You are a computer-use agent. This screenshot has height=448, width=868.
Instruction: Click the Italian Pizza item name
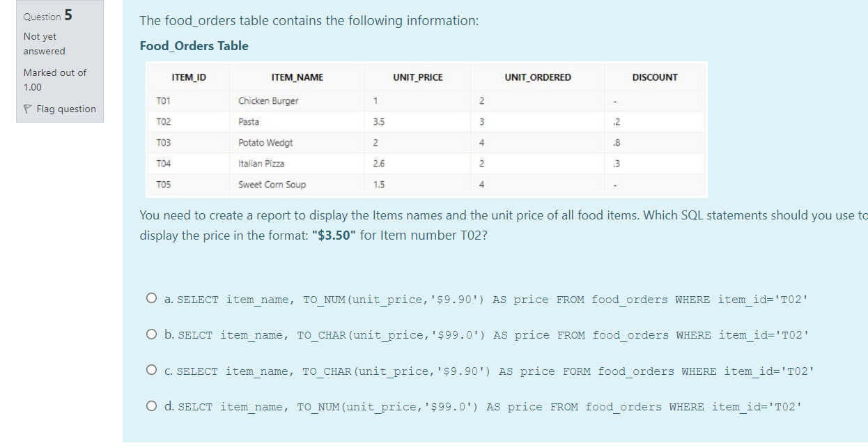tap(261, 164)
